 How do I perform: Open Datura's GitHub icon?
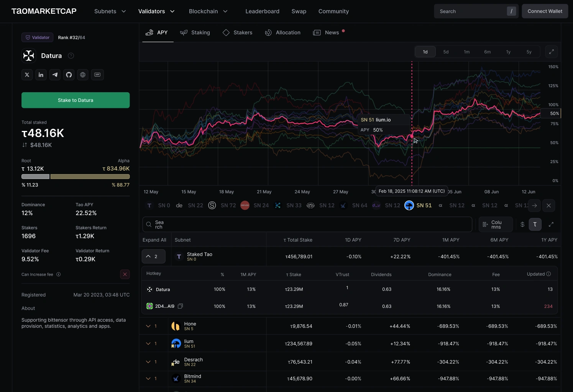point(69,75)
